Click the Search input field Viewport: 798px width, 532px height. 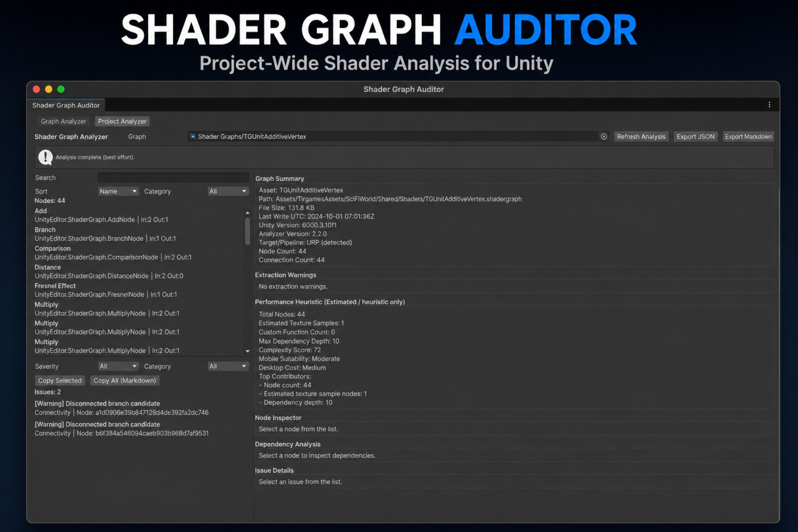173,178
